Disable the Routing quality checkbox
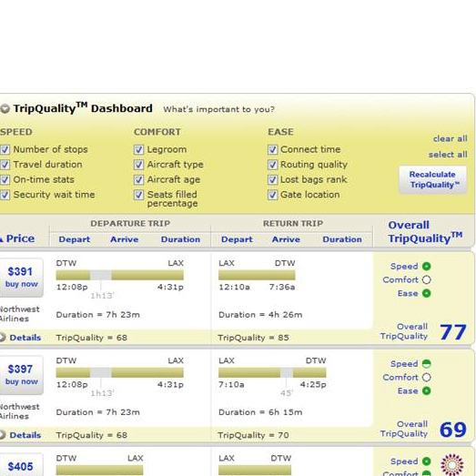This screenshot has width=476, height=476. [x=273, y=165]
